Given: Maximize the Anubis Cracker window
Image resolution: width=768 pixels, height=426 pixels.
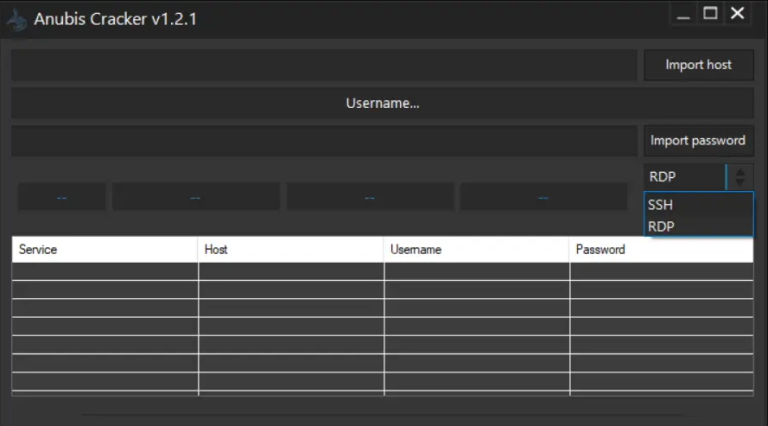Looking at the screenshot, I should (x=710, y=13).
